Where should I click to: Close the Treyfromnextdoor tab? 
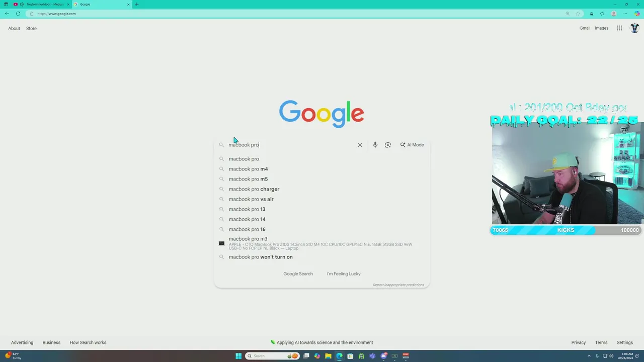point(68,4)
